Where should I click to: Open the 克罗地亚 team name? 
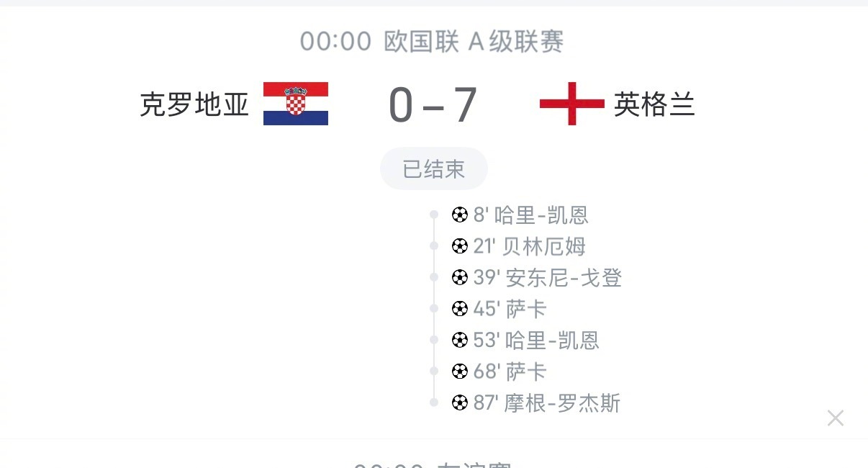[x=194, y=105]
